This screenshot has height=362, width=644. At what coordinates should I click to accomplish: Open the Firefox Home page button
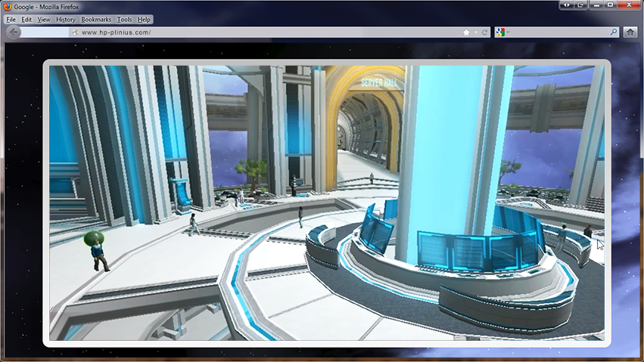630,32
